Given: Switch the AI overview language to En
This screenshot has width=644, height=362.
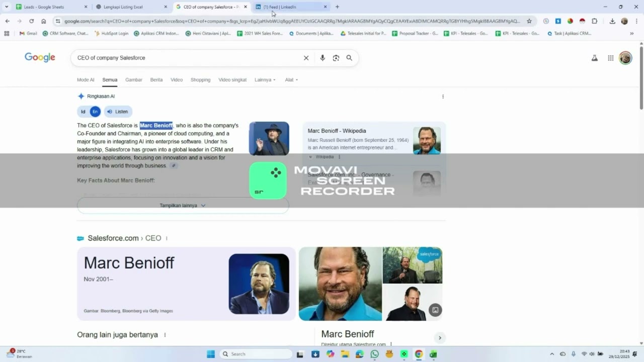Looking at the screenshot, I should click(95, 112).
